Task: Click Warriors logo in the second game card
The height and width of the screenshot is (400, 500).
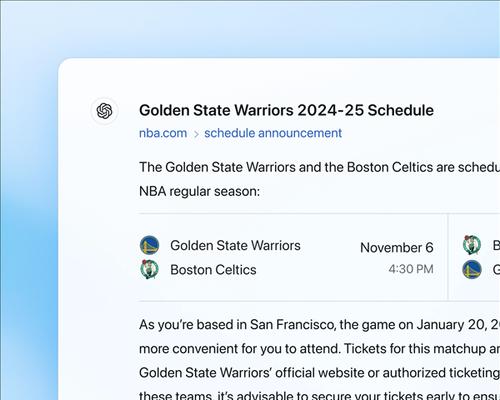Action: pyautogui.click(x=472, y=269)
